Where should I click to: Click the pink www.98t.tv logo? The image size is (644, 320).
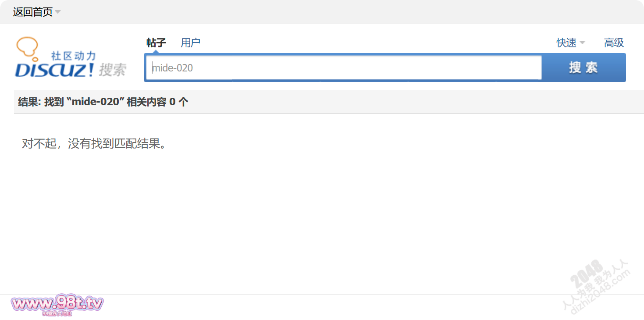pyautogui.click(x=57, y=303)
